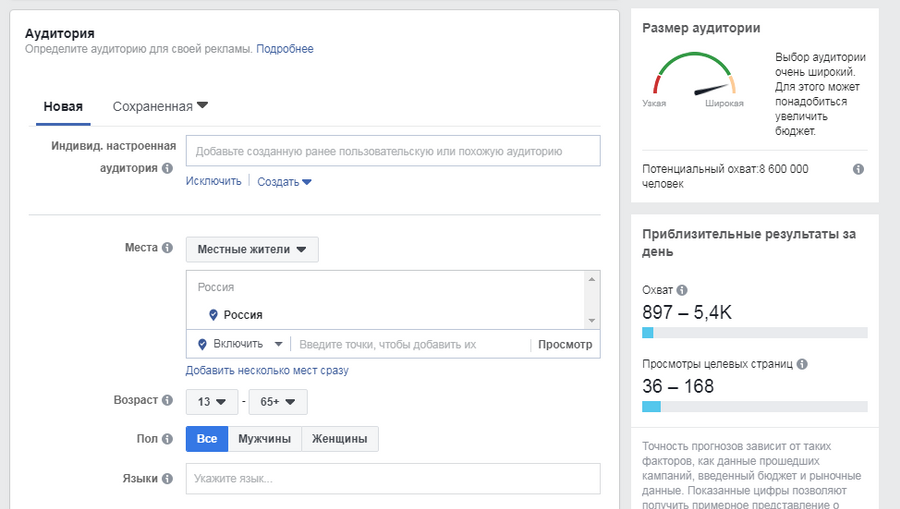
Task: Click Добавить несколько мест сразу link
Action: (267, 371)
